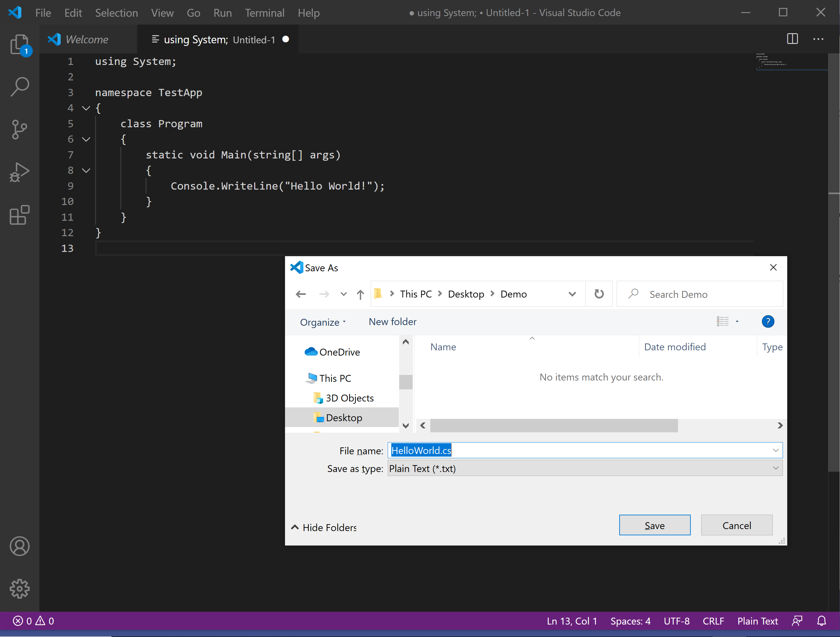Image resolution: width=840 pixels, height=637 pixels.
Task: Click the Save button
Action: [x=654, y=525]
